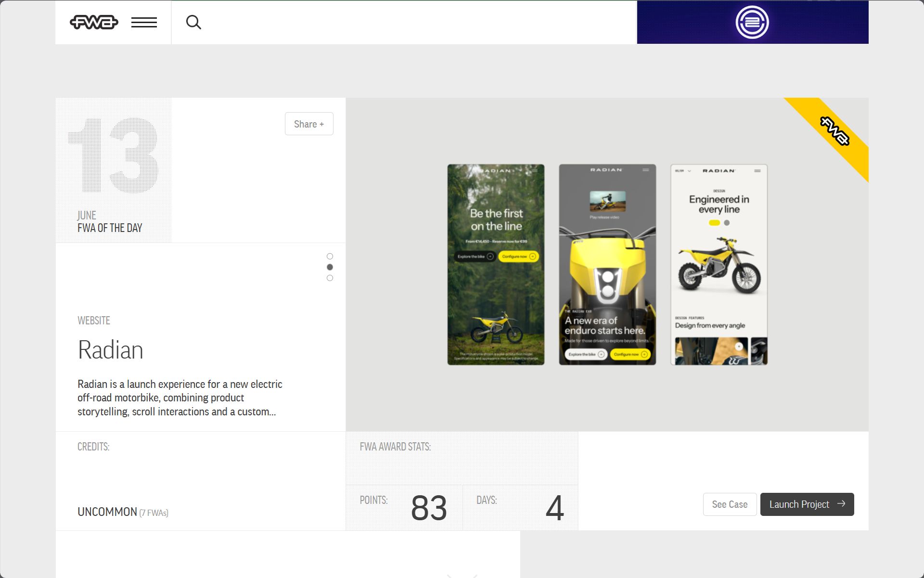Image resolution: width=924 pixels, height=578 pixels.
Task: Open the UNCOMMON credit link
Action: (107, 512)
